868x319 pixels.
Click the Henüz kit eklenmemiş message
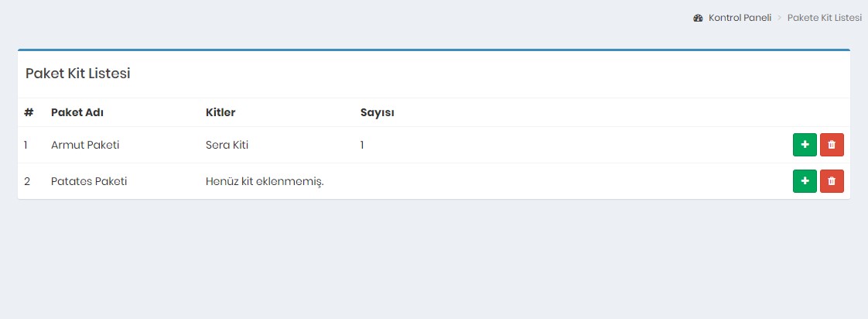tap(265, 181)
